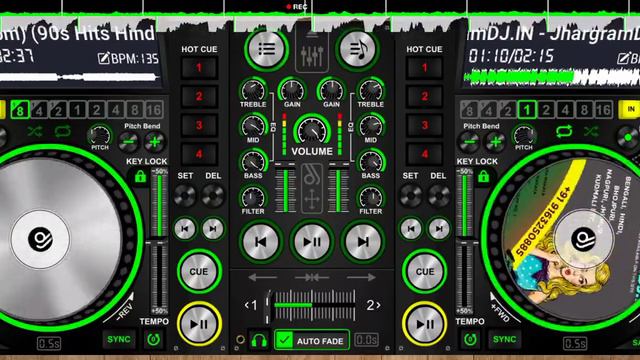The height and width of the screenshot is (360, 640).
Task: Click right deck loop IN button
Action: (631, 109)
